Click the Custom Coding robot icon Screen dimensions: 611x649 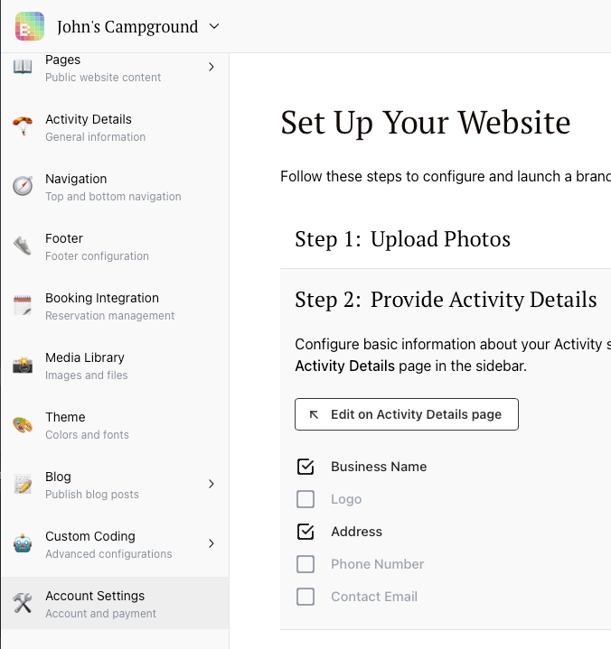tap(22, 544)
